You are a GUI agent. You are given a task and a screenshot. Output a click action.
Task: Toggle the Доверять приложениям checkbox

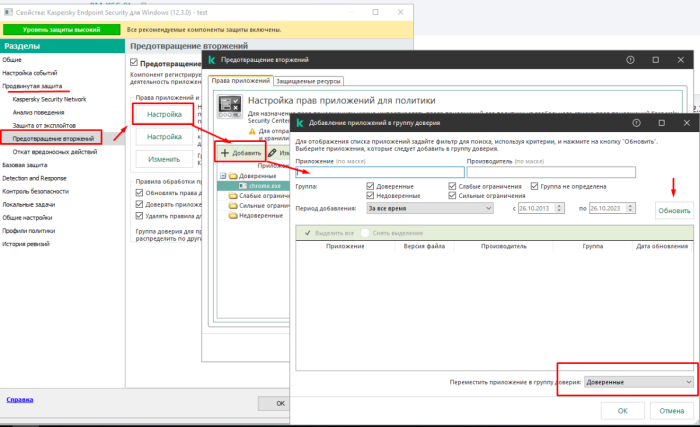tap(139, 204)
